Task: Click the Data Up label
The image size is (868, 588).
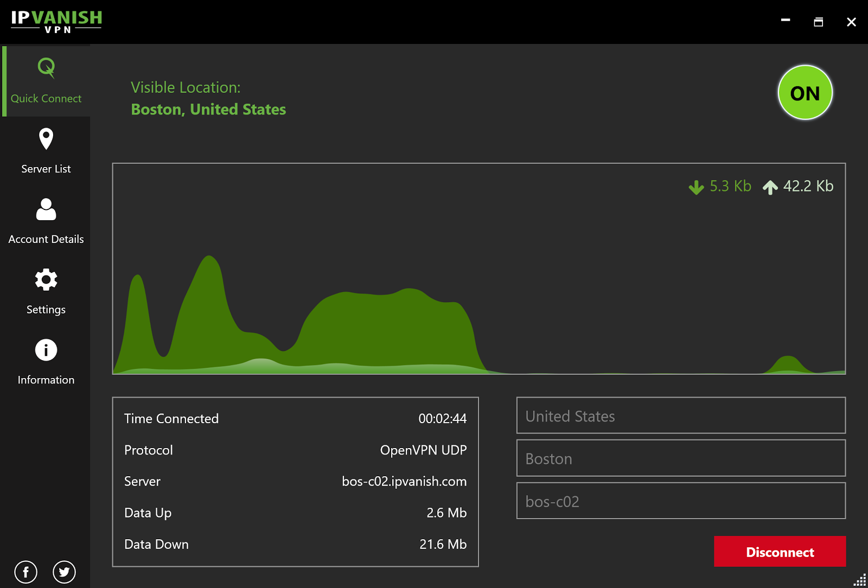Action: pos(148,513)
